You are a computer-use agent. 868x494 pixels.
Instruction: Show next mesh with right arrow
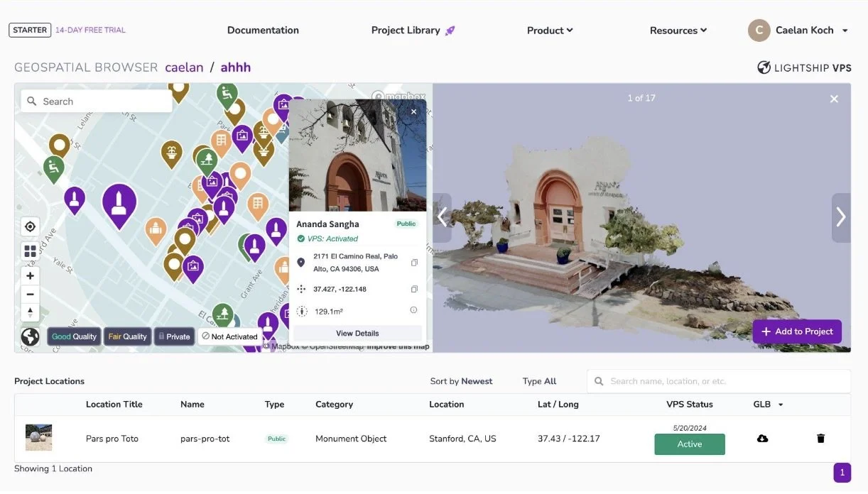coord(841,217)
